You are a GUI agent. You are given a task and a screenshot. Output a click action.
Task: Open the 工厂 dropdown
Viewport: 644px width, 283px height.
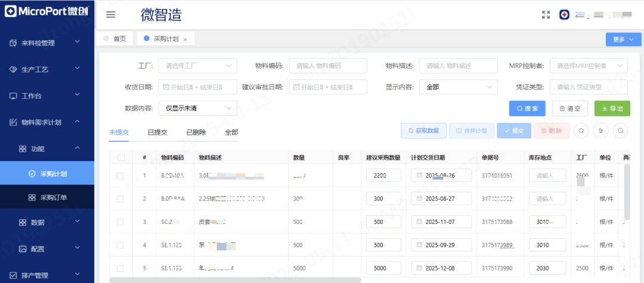pyautogui.click(x=197, y=66)
